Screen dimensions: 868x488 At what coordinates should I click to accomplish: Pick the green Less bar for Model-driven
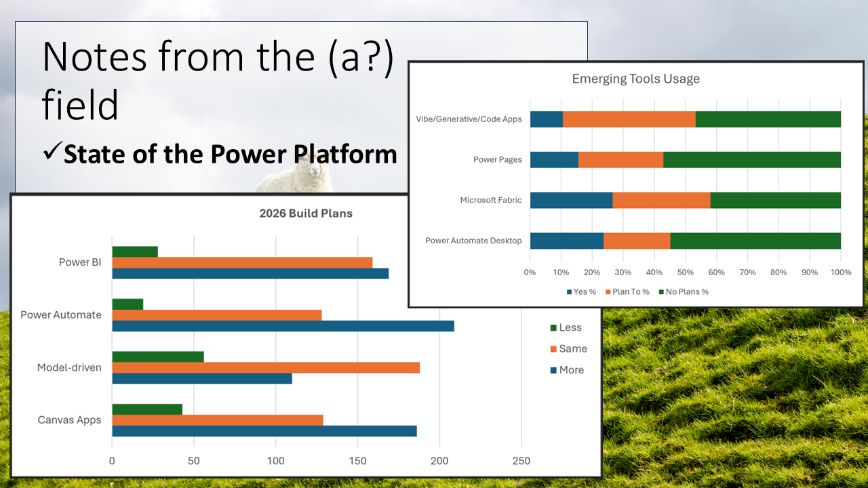click(x=158, y=357)
